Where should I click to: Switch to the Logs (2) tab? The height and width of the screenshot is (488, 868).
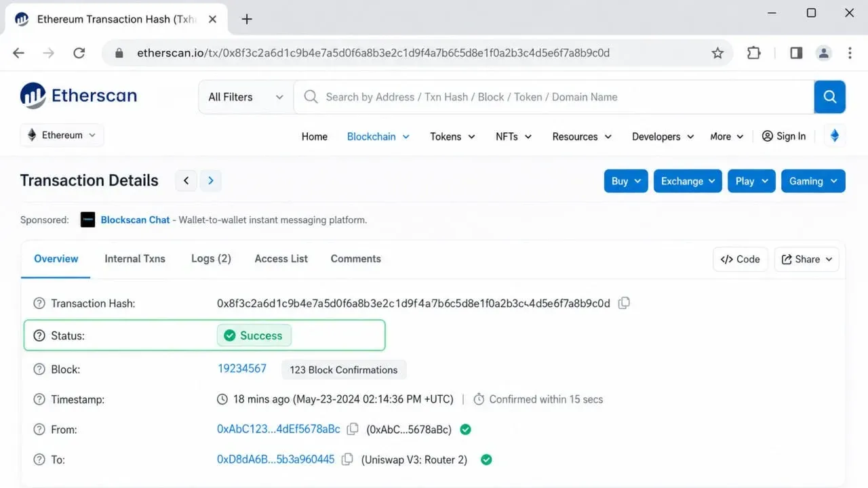211,259
